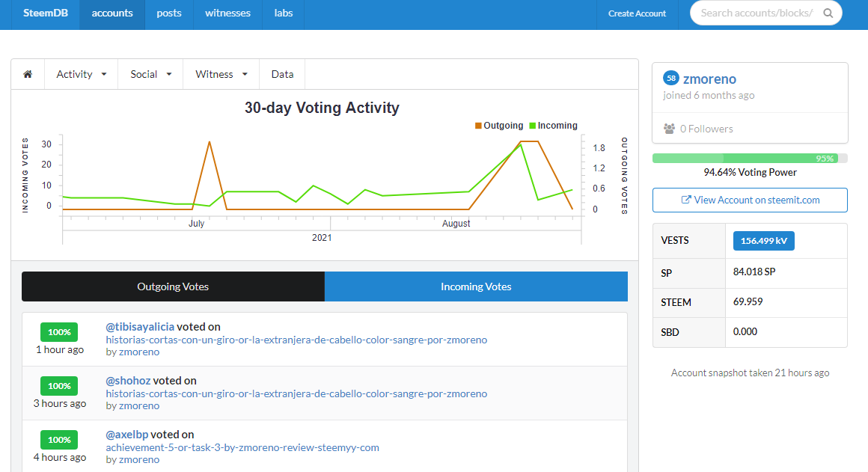Screen dimensions: 868x472
Task: Click the 84.018 SP value
Action: pyautogui.click(x=754, y=272)
